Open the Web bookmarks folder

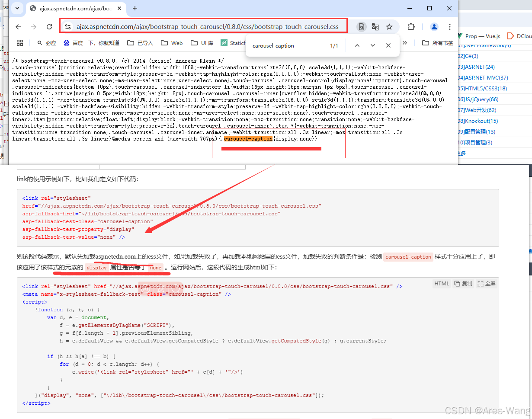[x=172, y=43]
